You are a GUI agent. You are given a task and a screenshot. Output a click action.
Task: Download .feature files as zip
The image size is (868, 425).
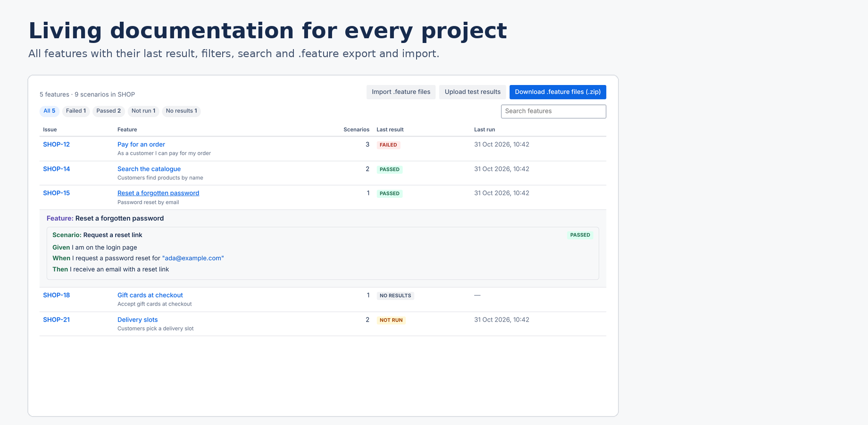click(x=558, y=92)
